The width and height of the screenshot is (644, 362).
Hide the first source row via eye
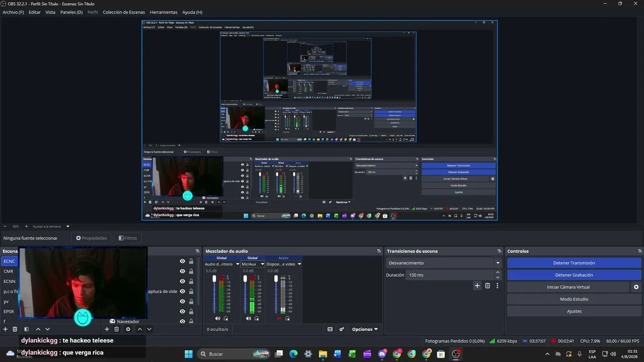[x=183, y=261]
